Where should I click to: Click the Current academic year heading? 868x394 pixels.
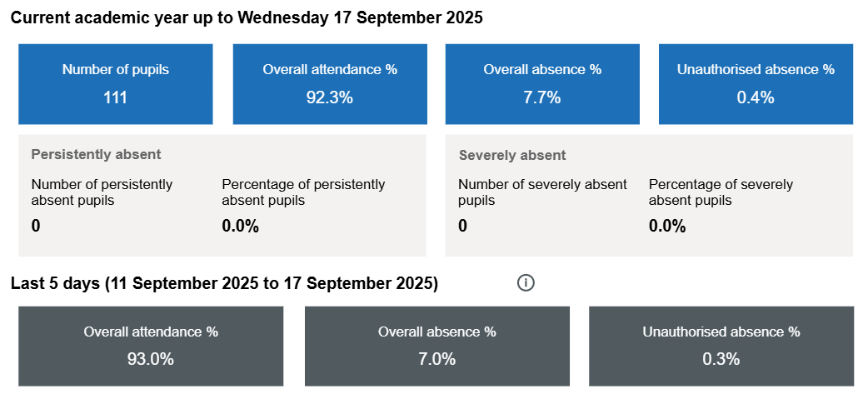pyautogui.click(x=247, y=17)
